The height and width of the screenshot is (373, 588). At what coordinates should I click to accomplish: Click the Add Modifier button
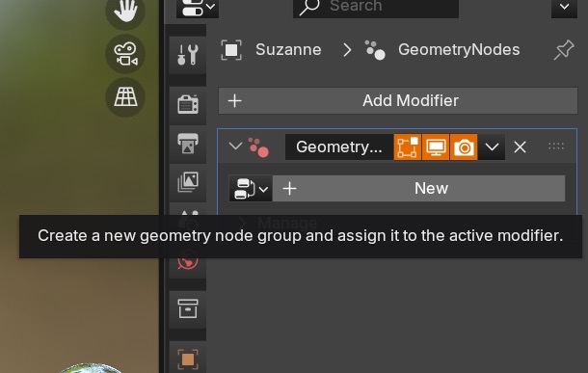click(x=398, y=100)
